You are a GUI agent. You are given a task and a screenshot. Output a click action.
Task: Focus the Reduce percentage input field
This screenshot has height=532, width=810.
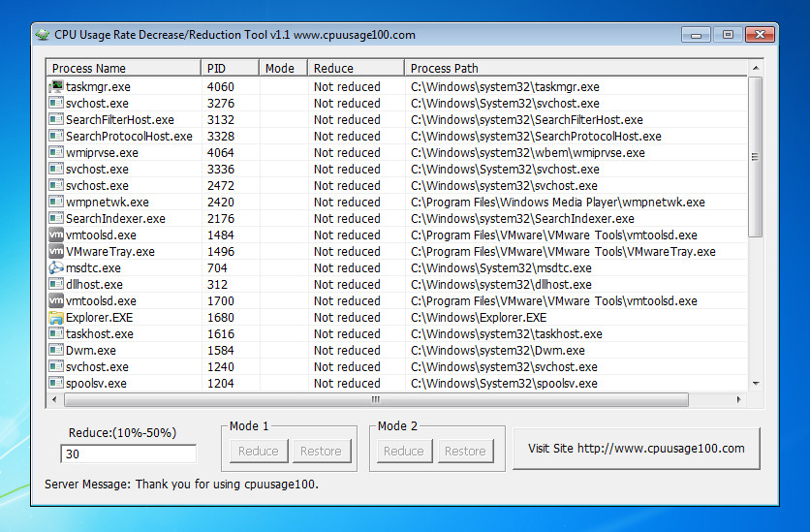click(x=128, y=454)
